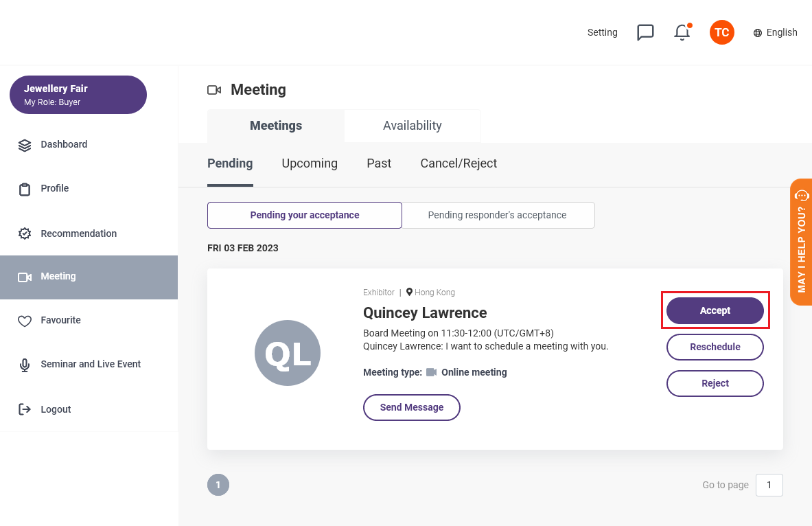Open the chat messages icon
Image resolution: width=812 pixels, height=526 pixels.
645,32
